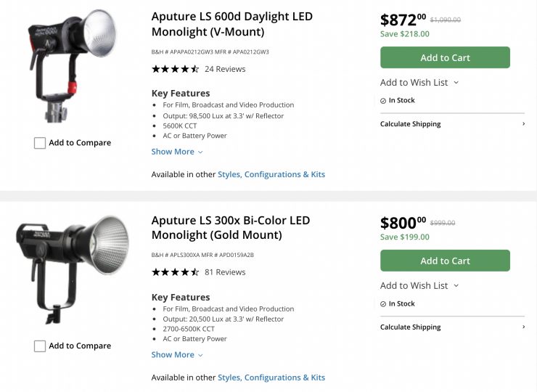Image resolution: width=537 pixels, height=392 pixels.
Task: Open Add to Wish List dropdown for LS 600d
Action: click(x=419, y=83)
